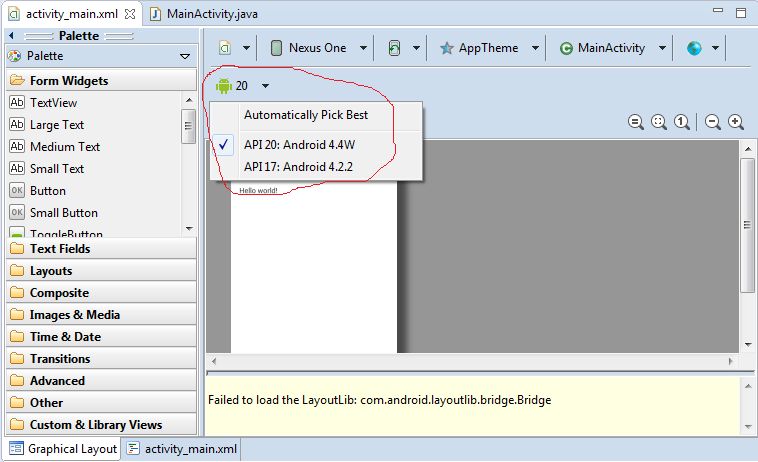Click the error panel scrollbar down arrow
Viewport: 758px width, 462px height.
click(748, 427)
